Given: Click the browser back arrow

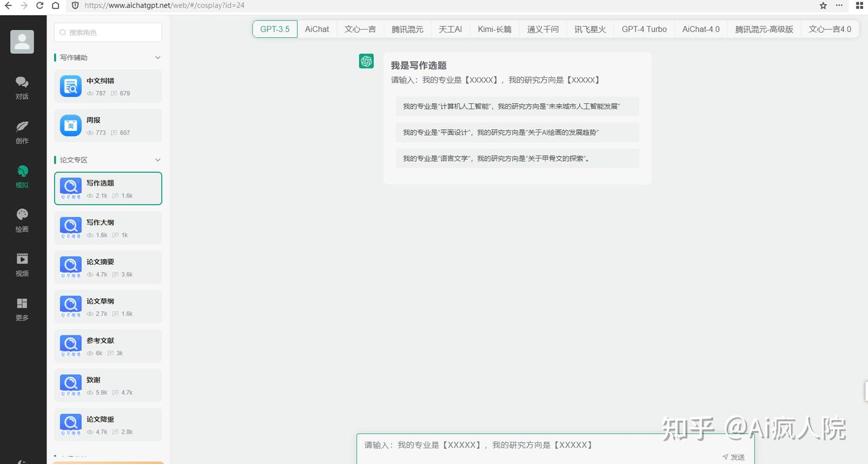Looking at the screenshot, I should [8, 5].
